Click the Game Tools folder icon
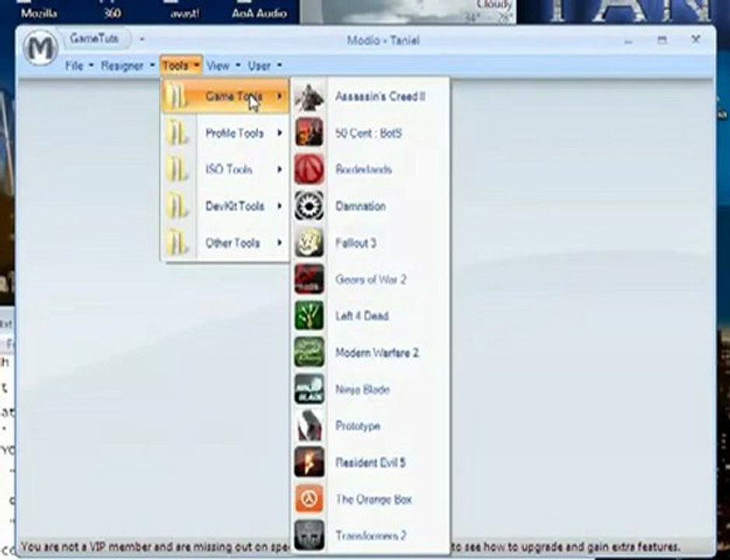The height and width of the screenshot is (560, 730). (177, 96)
